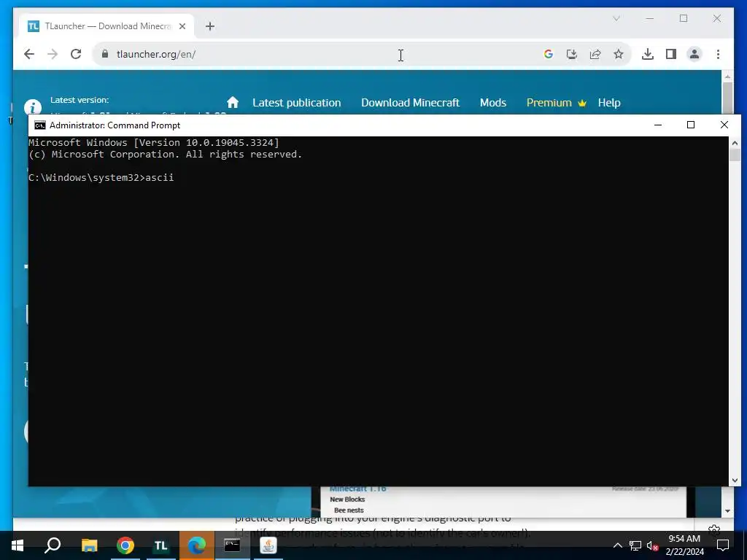Click the Chrome forward arrow

coord(53,54)
